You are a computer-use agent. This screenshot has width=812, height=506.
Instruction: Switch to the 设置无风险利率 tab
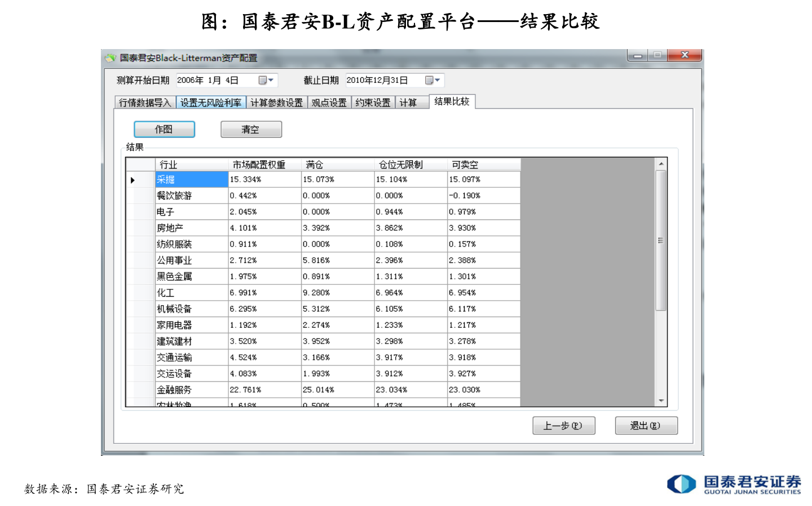click(x=211, y=103)
